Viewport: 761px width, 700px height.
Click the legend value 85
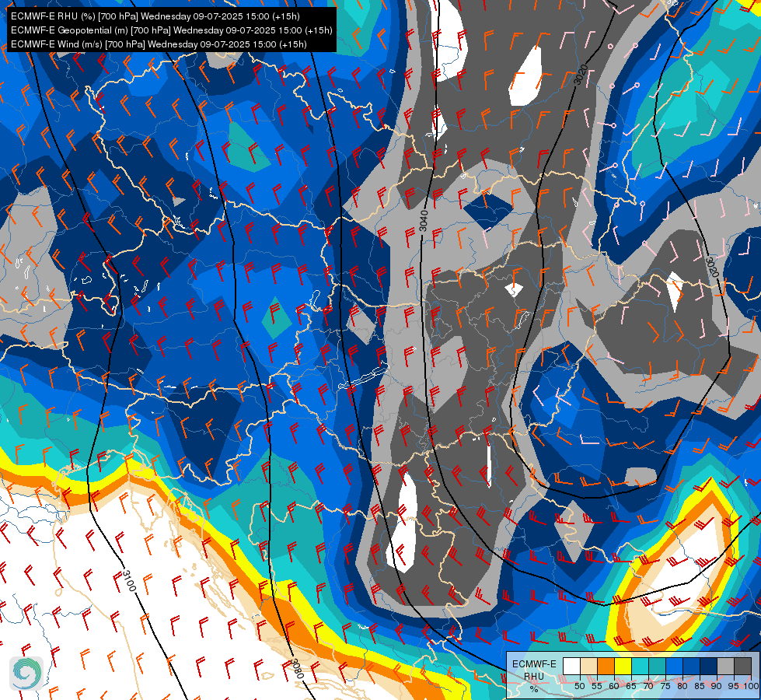pos(700,686)
